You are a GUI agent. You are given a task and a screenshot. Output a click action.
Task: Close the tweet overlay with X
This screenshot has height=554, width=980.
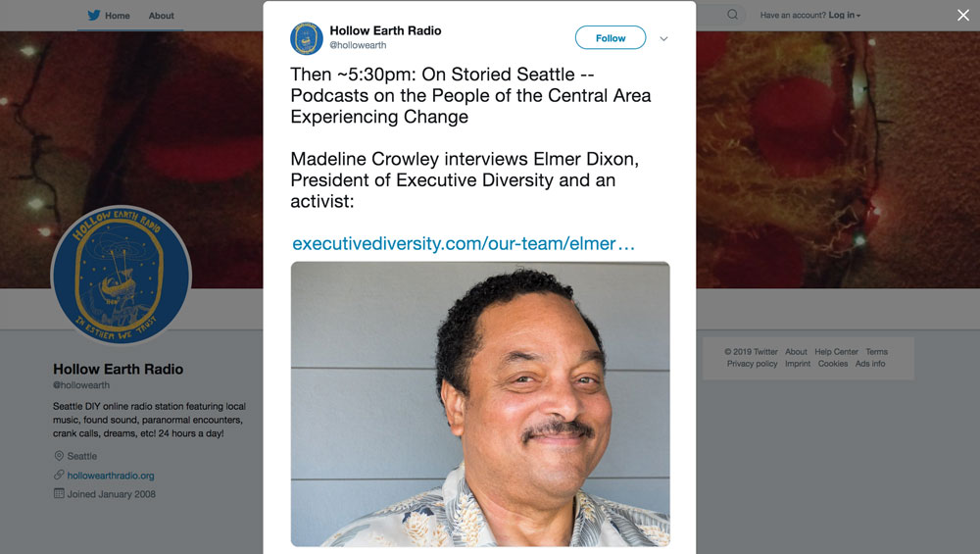(963, 15)
